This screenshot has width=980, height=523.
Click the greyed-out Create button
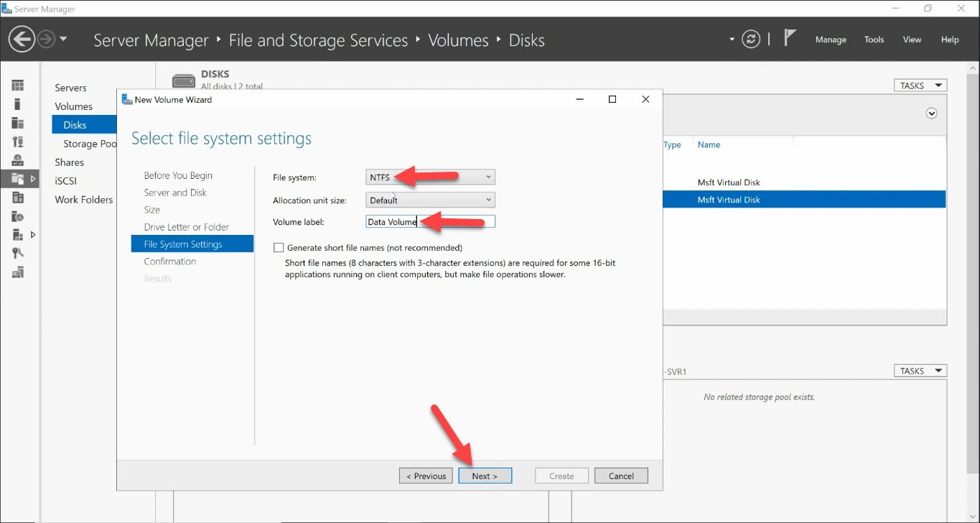pos(561,476)
